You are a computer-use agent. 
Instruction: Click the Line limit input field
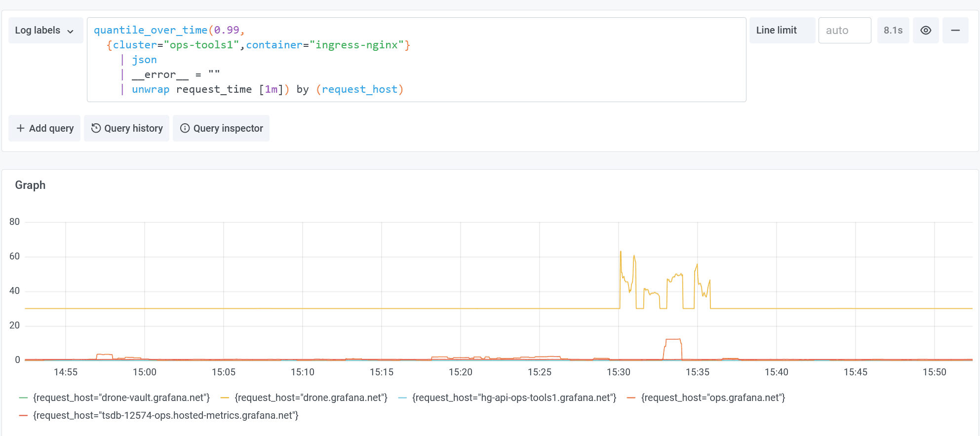[x=844, y=31]
